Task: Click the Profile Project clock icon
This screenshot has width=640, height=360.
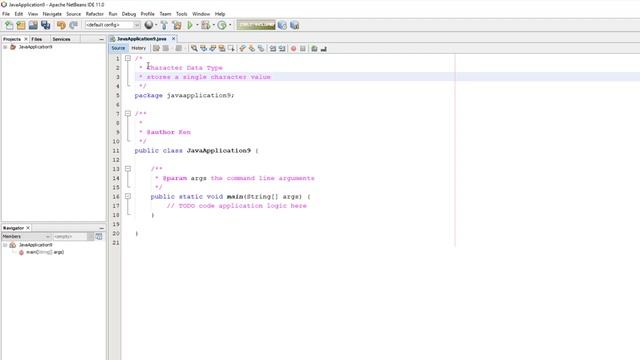Action: click(222, 25)
